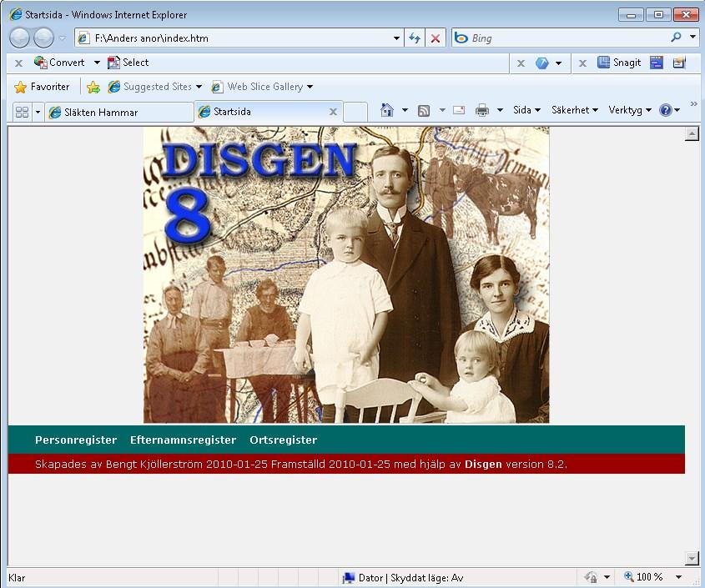Click the Snagit profile icon at far right
The image size is (705, 588).
pos(679,63)
